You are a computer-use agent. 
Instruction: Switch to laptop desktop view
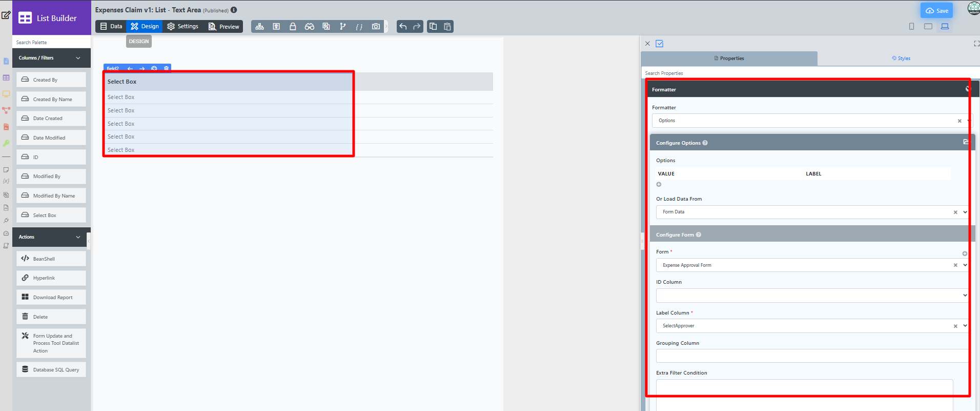point(945,26)
